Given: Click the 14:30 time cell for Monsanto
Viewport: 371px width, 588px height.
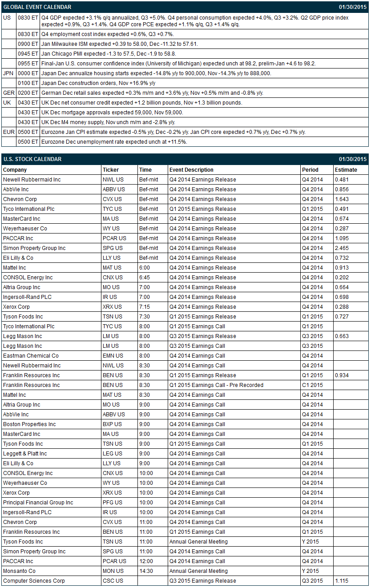Looking at the screenshot, I should tap(153, 571).
